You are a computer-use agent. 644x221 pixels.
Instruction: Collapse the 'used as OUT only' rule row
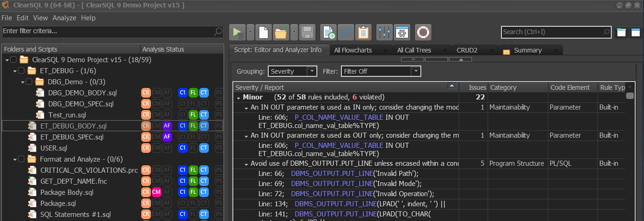(x=246, y=136)
